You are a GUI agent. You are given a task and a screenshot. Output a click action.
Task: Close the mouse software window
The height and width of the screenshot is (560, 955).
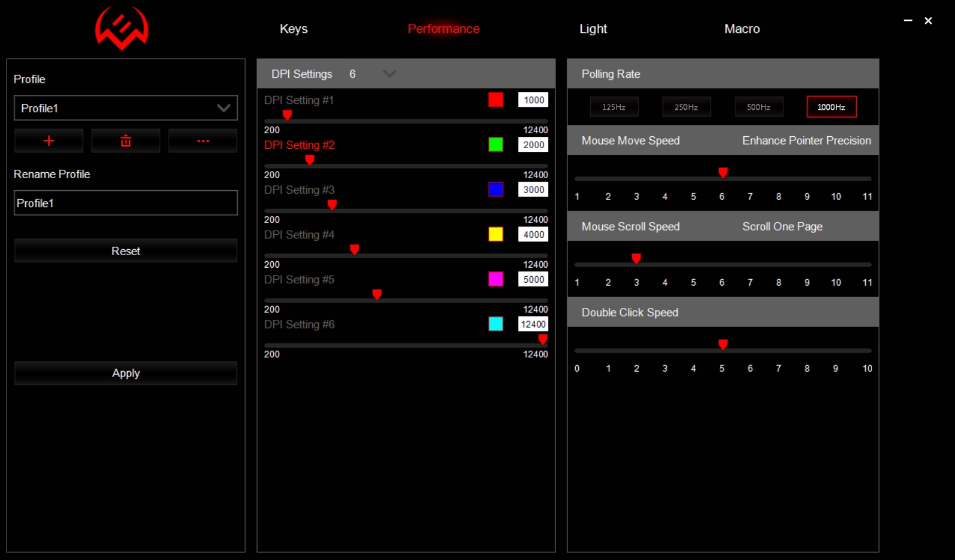coord(928,20)
